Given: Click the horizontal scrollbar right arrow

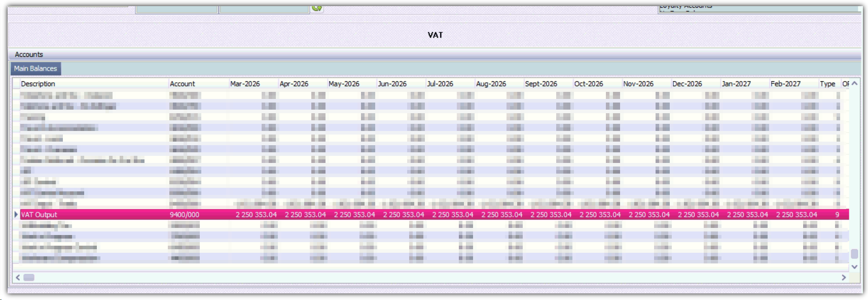Looking at the screenshot, I should click(x=844, y=278).
